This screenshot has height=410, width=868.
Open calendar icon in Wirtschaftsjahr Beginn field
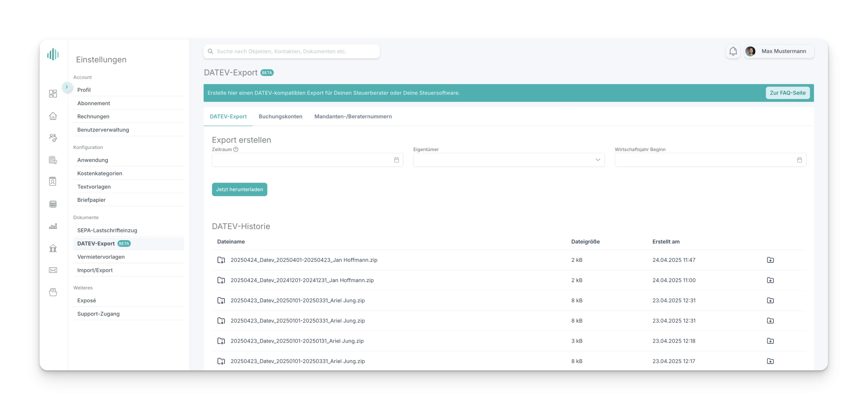[800, 160]
